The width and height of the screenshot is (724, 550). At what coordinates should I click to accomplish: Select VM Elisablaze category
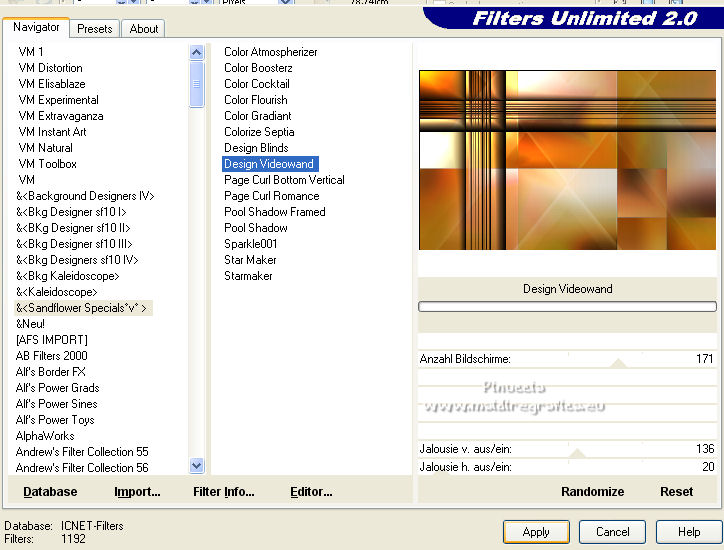(x=52, y=84)
